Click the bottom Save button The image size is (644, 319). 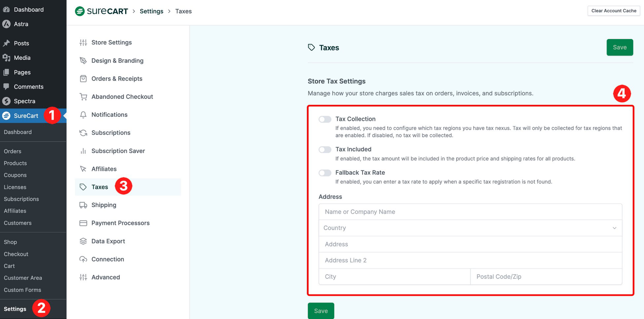(x=321, y=311)
